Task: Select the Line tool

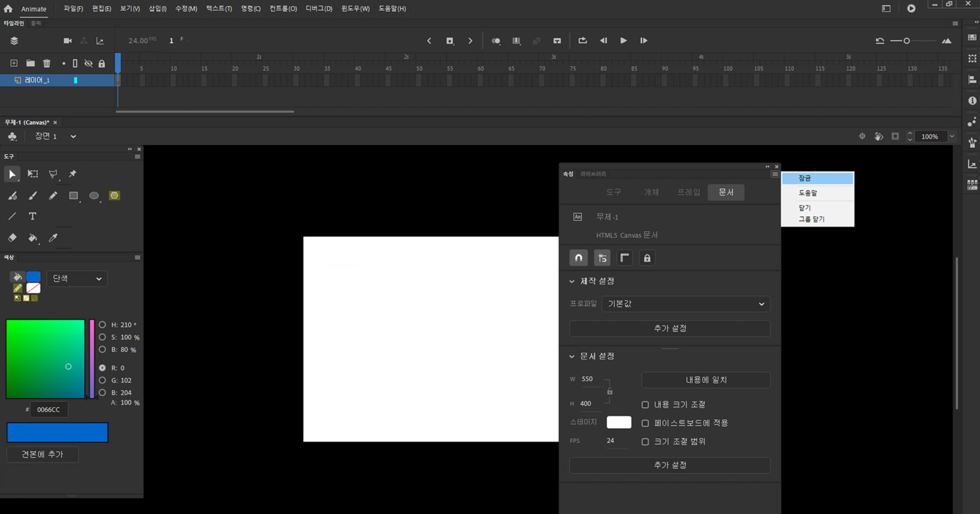Action: pos(12,216)
